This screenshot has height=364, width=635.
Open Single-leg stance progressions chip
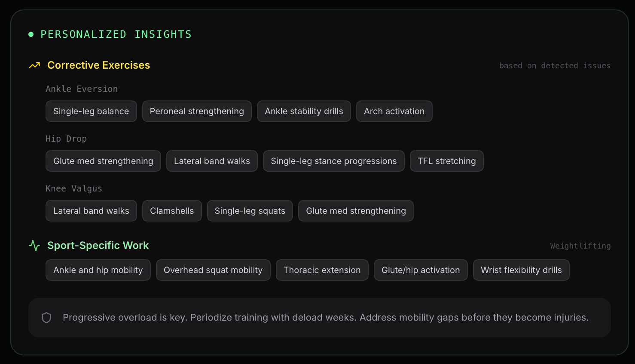[333, 161]
